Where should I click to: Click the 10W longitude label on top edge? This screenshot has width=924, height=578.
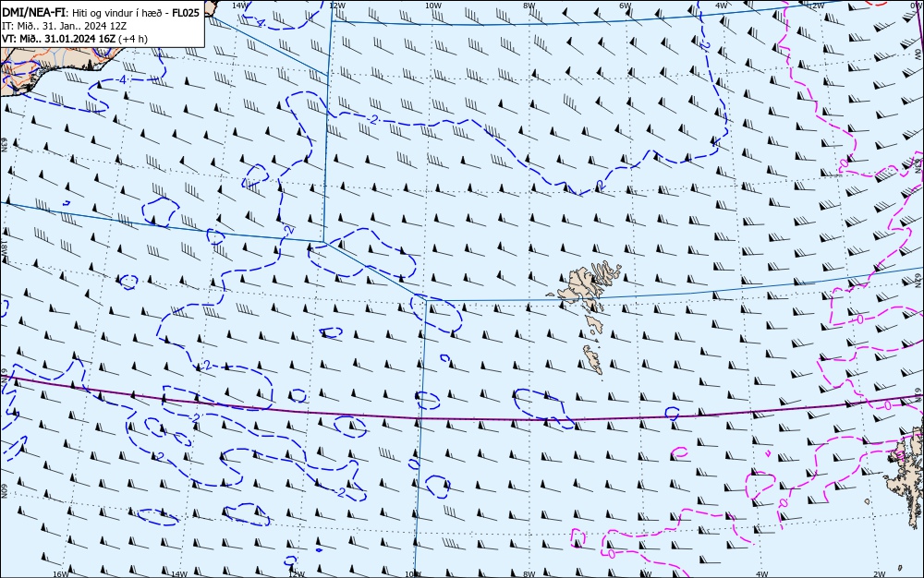[x=432, y=5]
